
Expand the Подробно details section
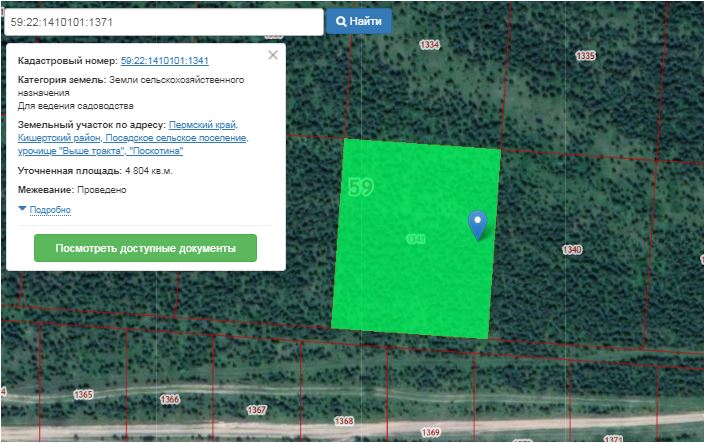tap(50, 210)
